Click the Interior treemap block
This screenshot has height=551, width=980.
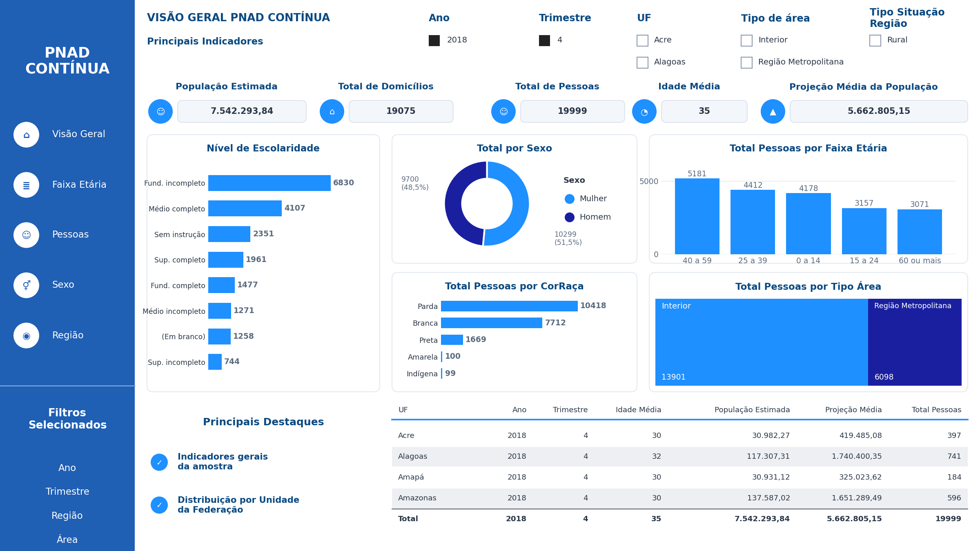pyautogui.click(x=762, y=342)
